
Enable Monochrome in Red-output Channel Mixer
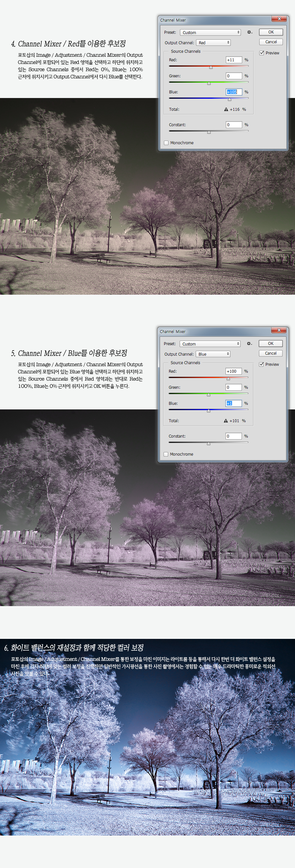pyautogui.click(x=166, y=143)
